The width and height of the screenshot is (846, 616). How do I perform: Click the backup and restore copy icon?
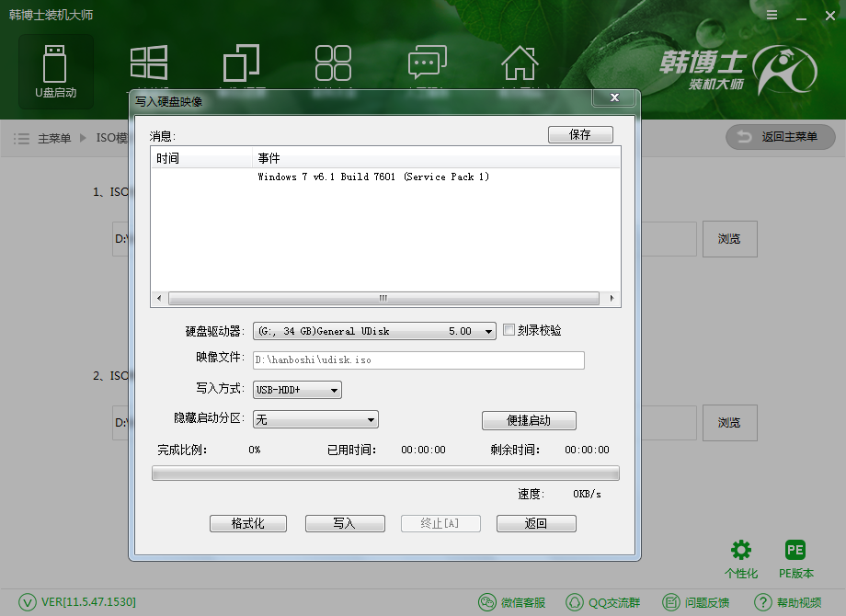click(x=241, y=64)
